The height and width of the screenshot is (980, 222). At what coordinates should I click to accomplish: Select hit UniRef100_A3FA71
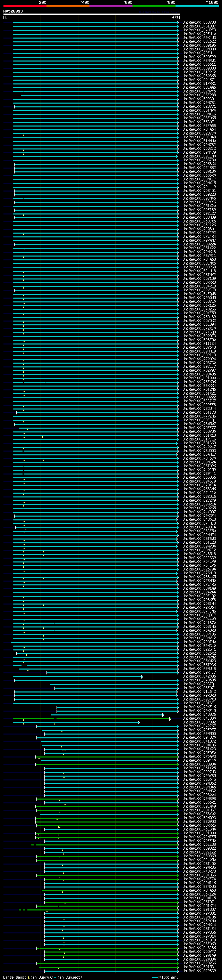[199, 688]
